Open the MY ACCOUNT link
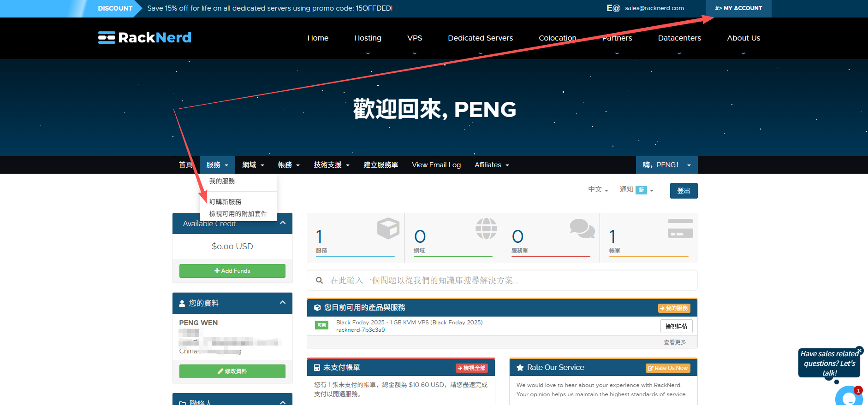Screen dimensions: 868x405 738,8
